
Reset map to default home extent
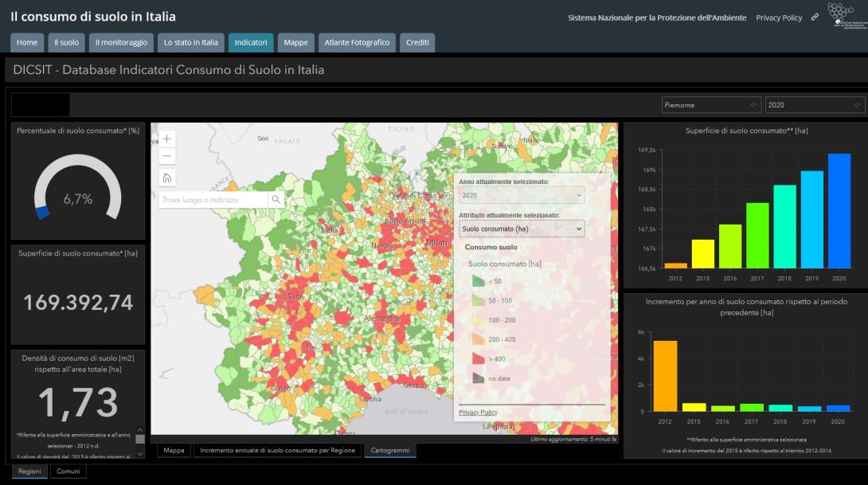(167, 178)
